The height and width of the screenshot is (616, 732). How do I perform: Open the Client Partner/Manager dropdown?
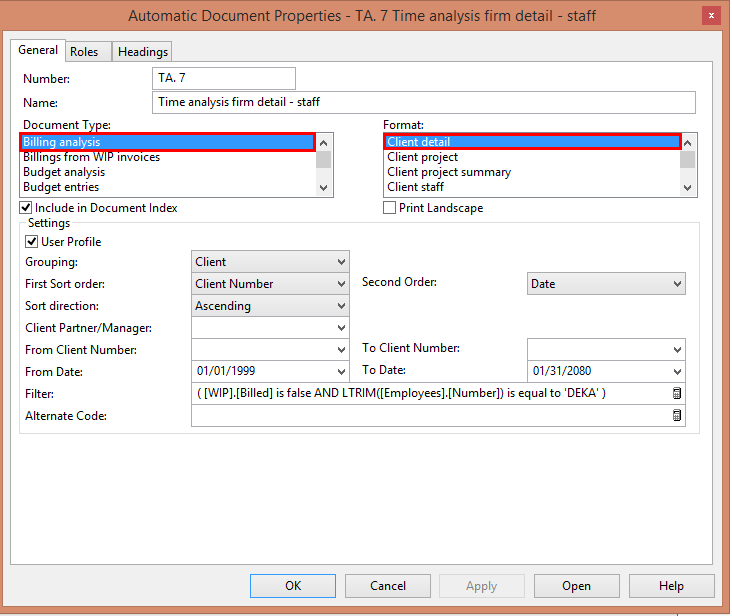coord(341,328)
